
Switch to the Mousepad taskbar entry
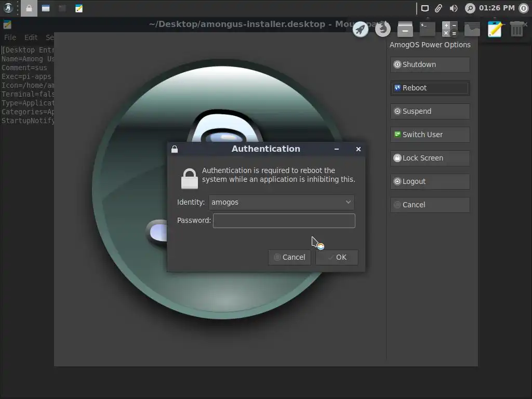click(79, 8)
